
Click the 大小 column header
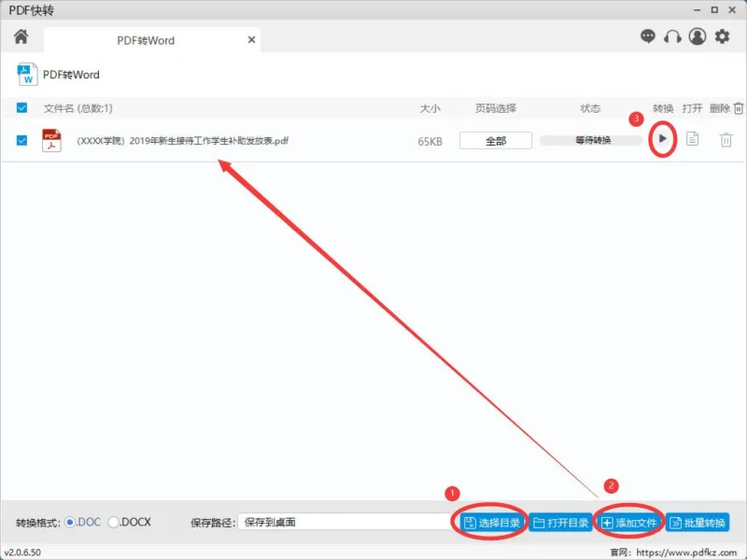(430, 108)
